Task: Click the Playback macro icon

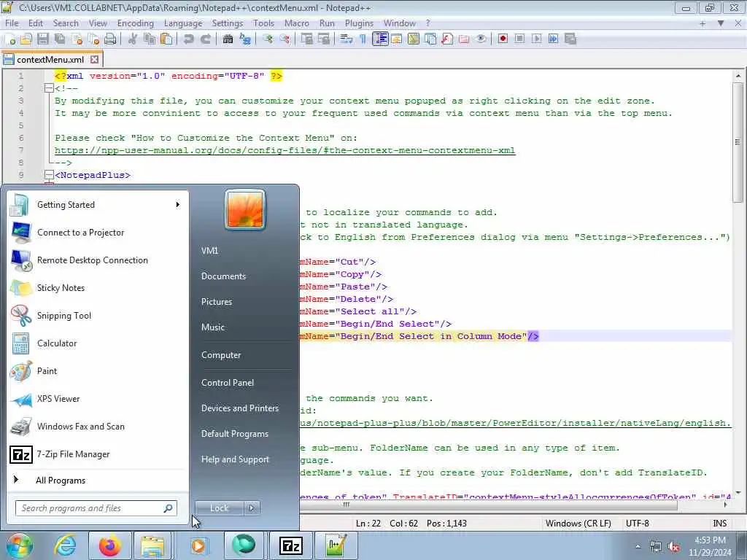Action: tap(537, 39)
